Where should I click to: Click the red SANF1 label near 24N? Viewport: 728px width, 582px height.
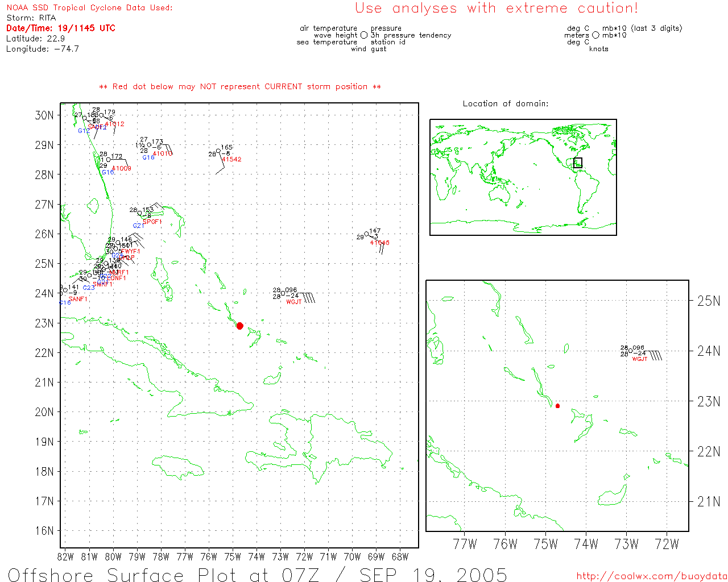tap(78, 299)
